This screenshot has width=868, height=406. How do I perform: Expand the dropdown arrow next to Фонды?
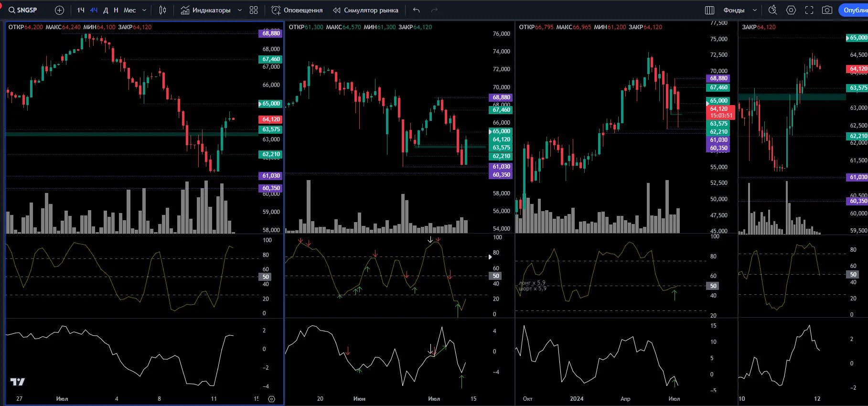[x=755, y=10]
